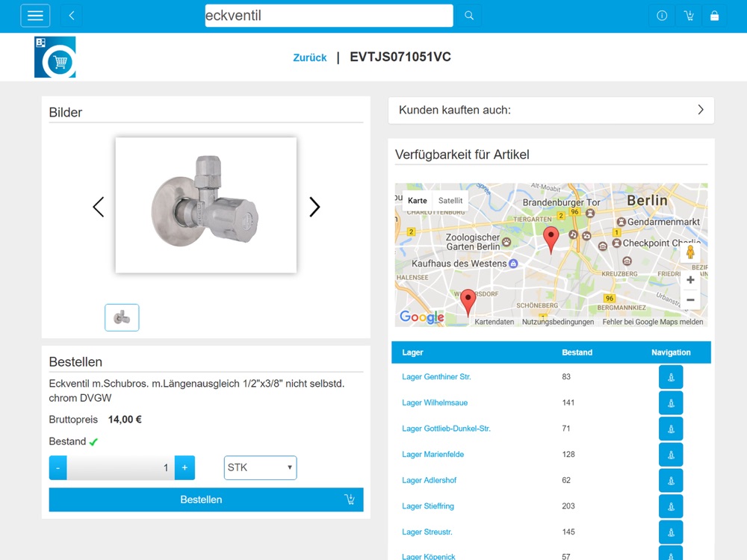
Task: Switch map to Satellit view
Action: (x=450, y=201)
